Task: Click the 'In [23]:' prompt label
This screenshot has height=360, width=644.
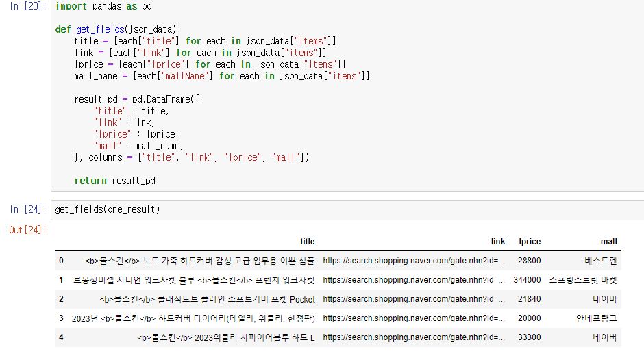Action: pos(28,6)
